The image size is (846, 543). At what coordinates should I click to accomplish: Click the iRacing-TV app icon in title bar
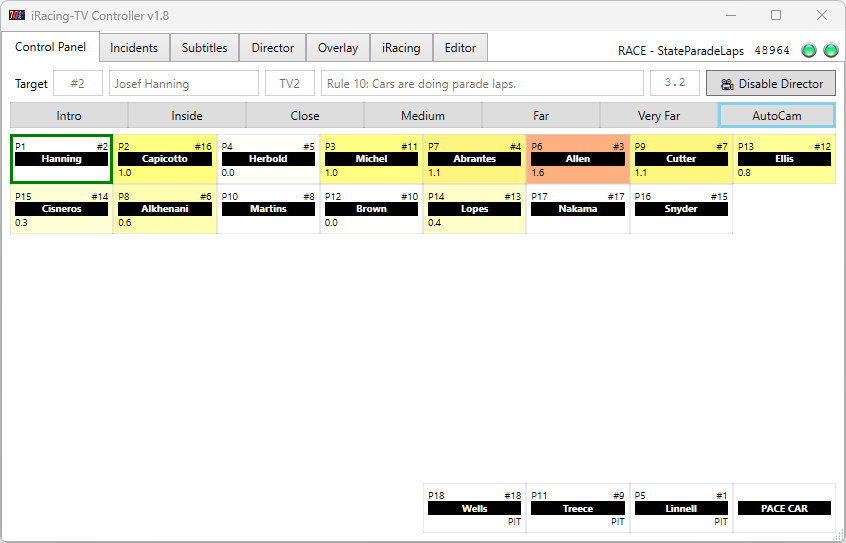coord(17,15)
